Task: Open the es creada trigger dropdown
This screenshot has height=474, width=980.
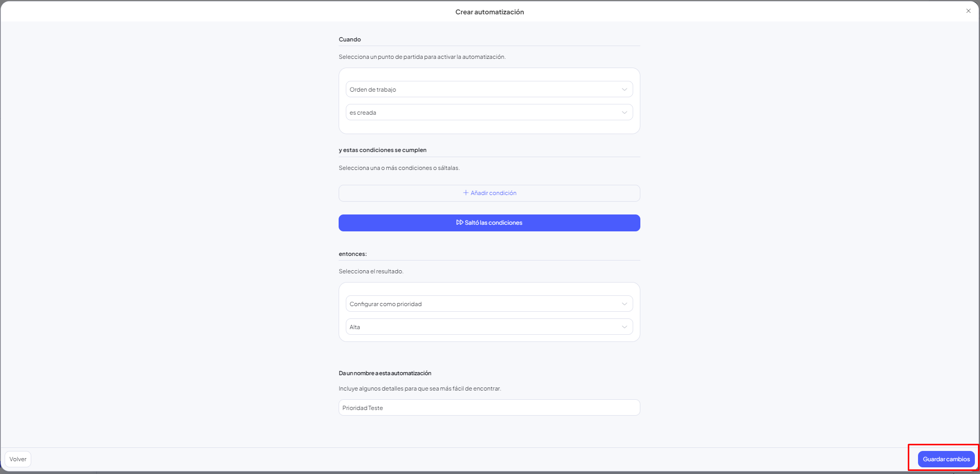Action: pyautogui.click(x=489, y=112)
